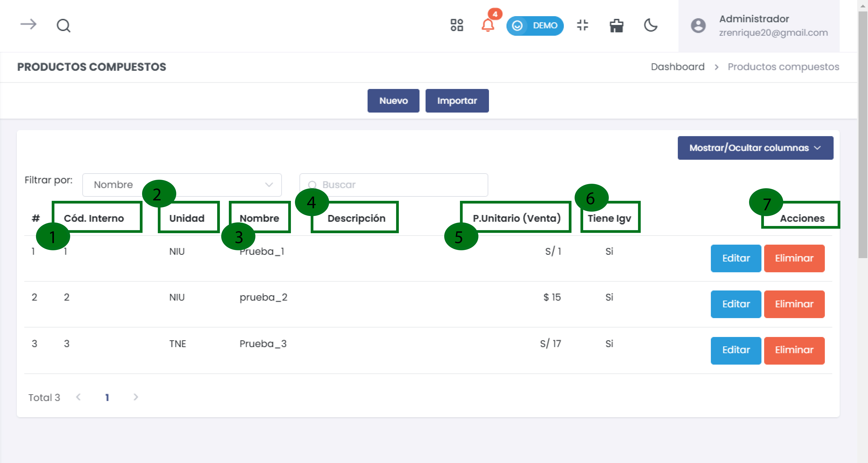This screenshot has height=463, width=868.
Task: Open search via magnifier icon
Action: 63,25
